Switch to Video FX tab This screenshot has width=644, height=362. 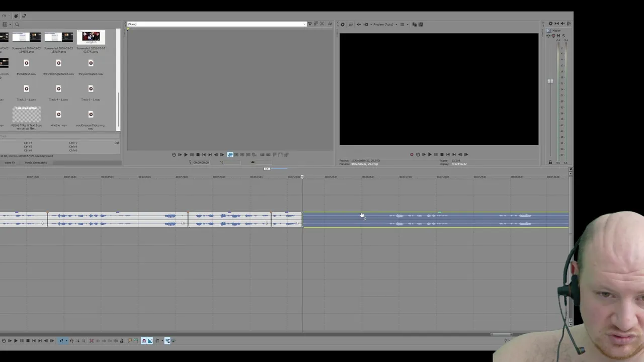(10, 162)
